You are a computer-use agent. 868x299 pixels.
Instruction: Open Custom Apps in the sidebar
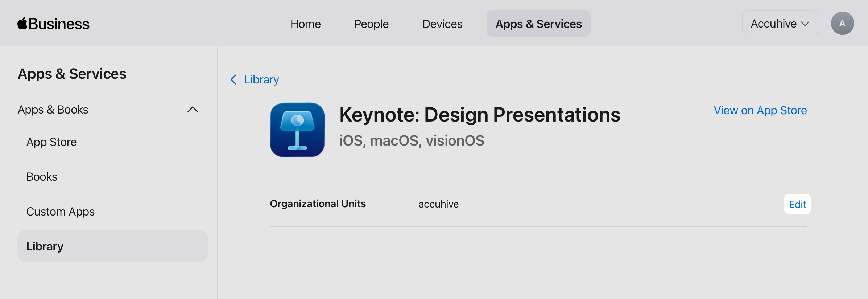pos(61,212)
